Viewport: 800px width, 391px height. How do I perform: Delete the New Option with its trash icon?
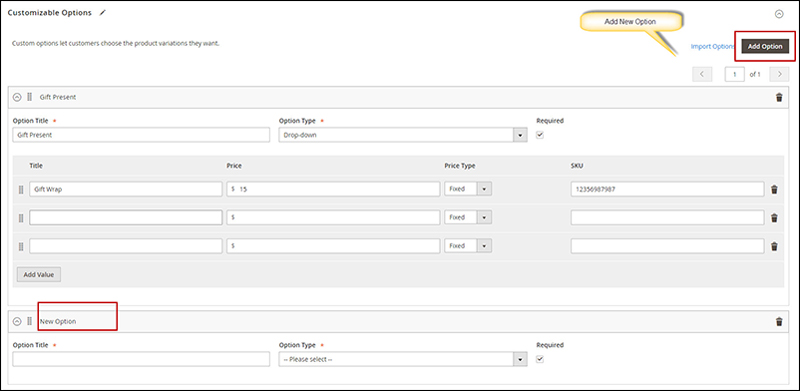point(779,322)
